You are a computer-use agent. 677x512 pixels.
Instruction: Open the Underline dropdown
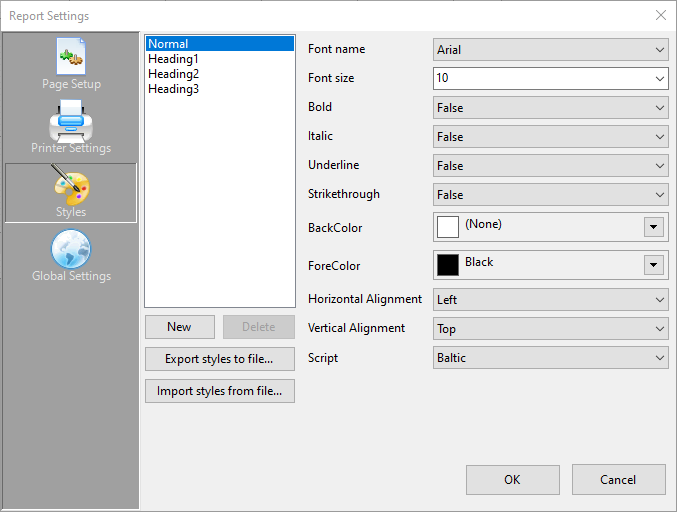pos(550,165)
